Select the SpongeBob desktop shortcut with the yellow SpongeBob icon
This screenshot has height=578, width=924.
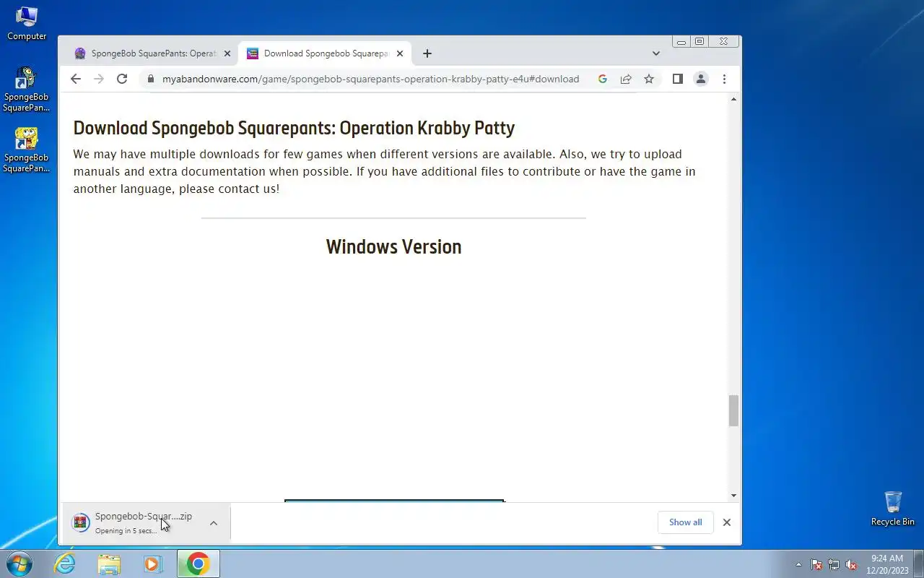[27, 150]
